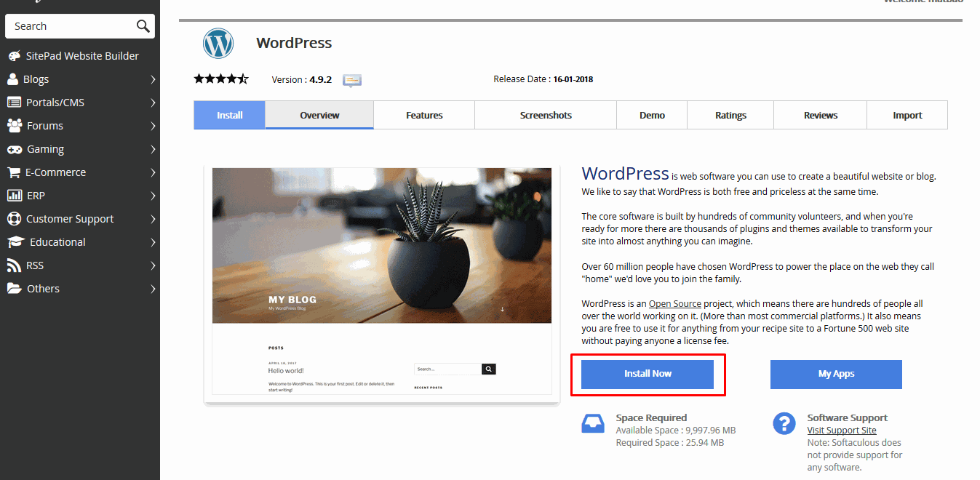Click the WordPress demo blog preview thumbnail
The height and width of the screenshot is (480, 980).
tap(382, 281)
